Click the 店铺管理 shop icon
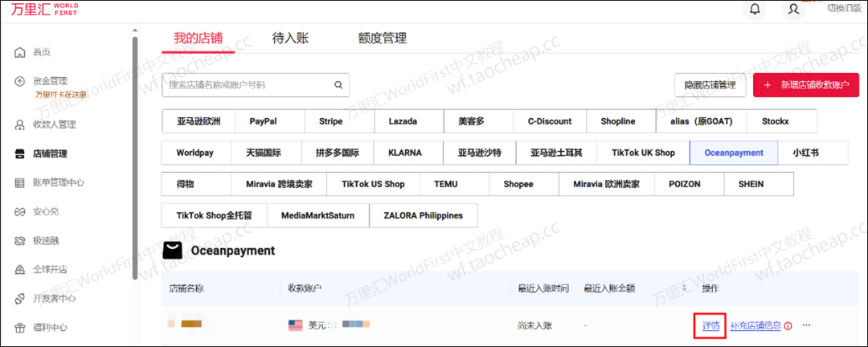 pos(20,154)
